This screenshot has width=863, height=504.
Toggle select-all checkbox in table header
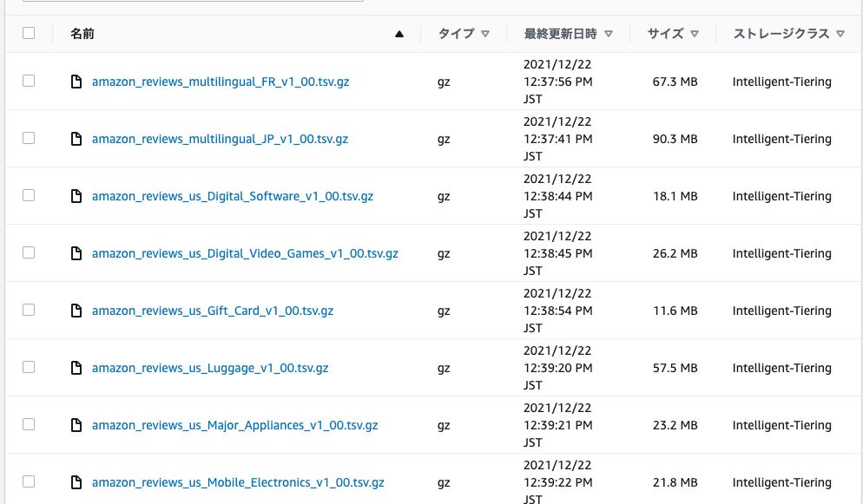point(29,33)
